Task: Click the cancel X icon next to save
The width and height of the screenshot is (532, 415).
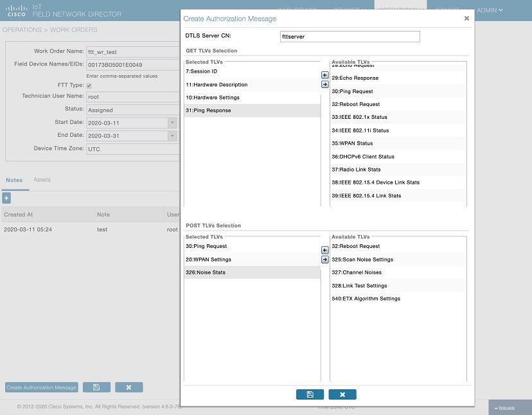Action: pos(129,387)
